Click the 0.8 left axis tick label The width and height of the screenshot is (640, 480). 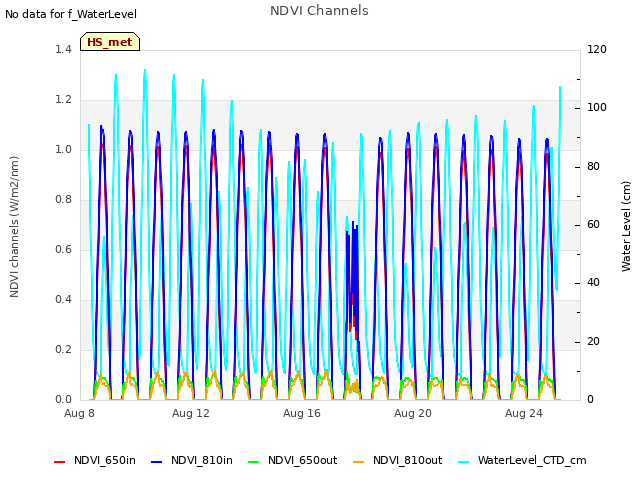[x=63, y=200]
